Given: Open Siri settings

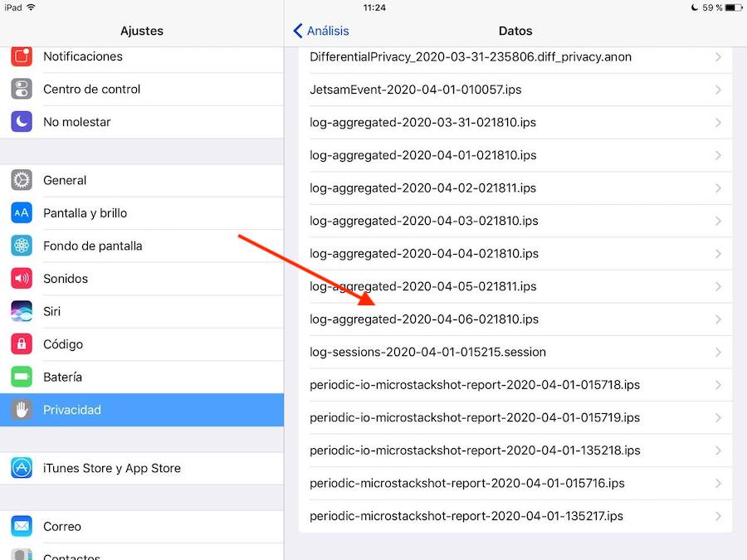Looking at the screenshot, I should (x=141, y=311).
